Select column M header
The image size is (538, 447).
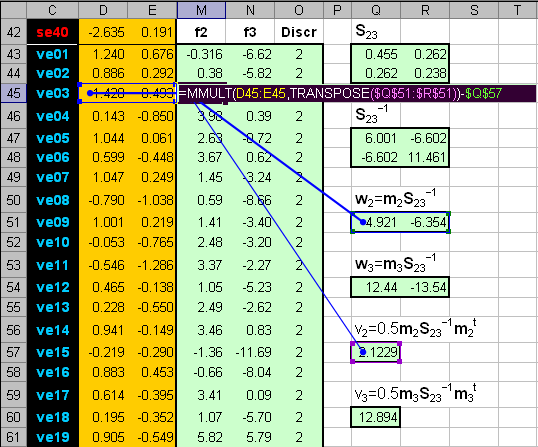201,10
